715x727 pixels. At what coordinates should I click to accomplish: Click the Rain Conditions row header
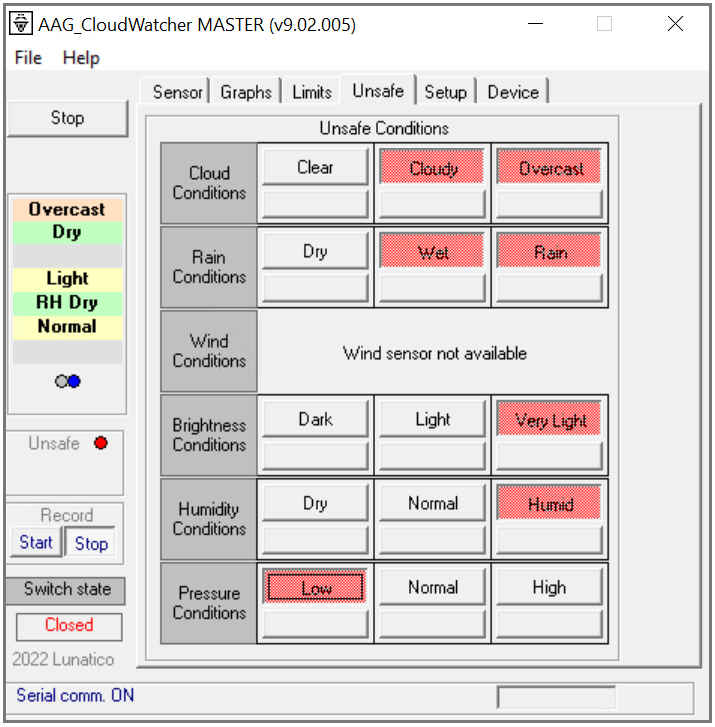[209, 267]
